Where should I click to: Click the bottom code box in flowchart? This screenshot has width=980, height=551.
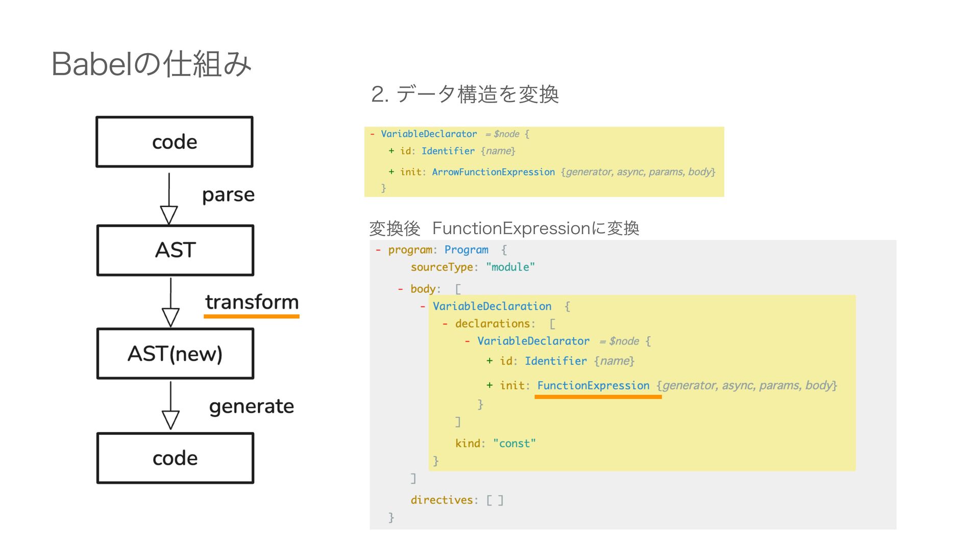tap(175, 458)
